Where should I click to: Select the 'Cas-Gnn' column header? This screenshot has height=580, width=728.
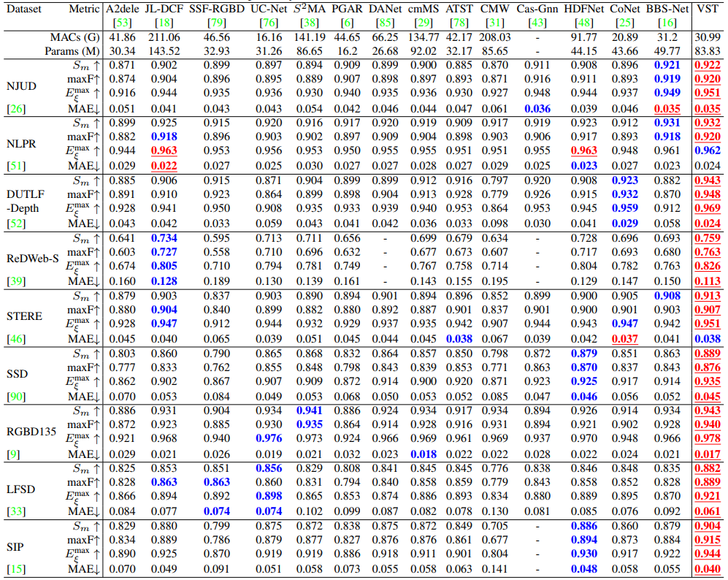point(537,9)
